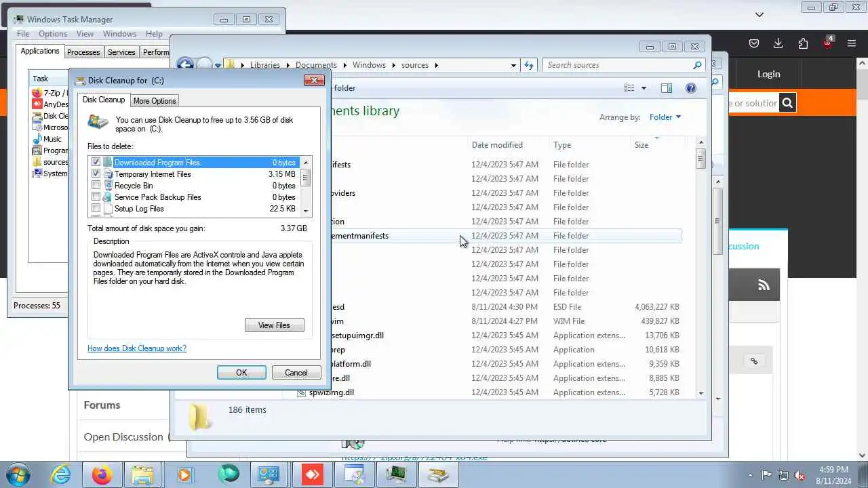Click the Explorer change view icon

[x=629, y=88]
